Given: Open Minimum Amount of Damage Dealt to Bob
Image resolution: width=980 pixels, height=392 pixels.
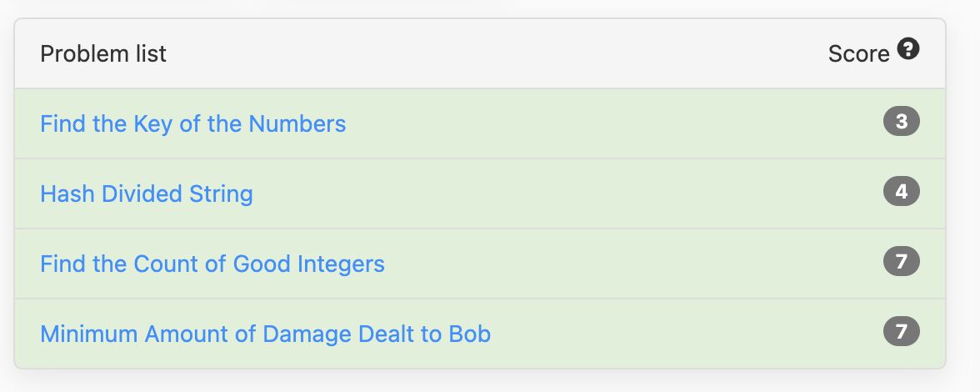Looking at the screenshot, I should [x=265, y=334].
